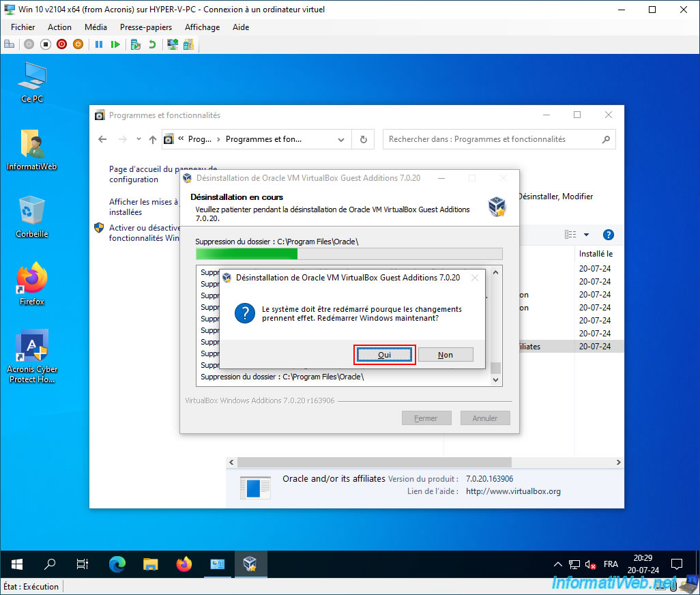Click VirtualBox uninstaller taskbar button
This screenshot has height=595, width=700.
(x=250, y=564)
